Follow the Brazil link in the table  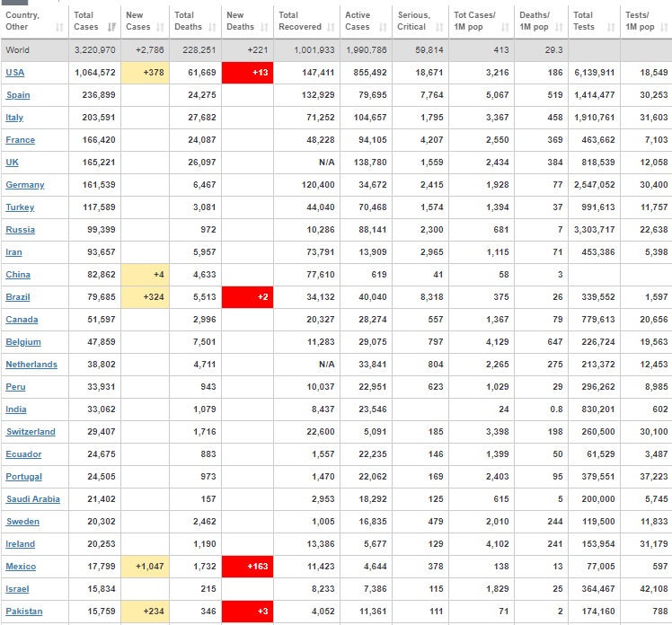pyautogui.click(x=18, y=297)
